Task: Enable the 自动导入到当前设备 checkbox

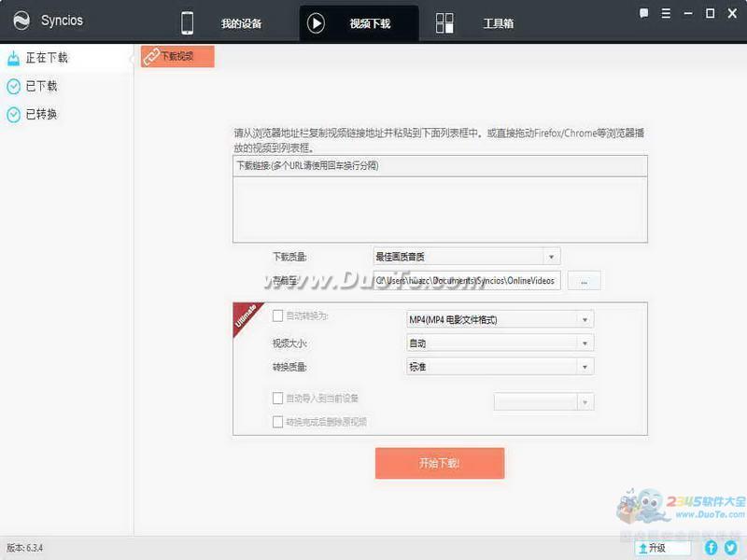Action: pyautogui.click(x=277, y=399)
